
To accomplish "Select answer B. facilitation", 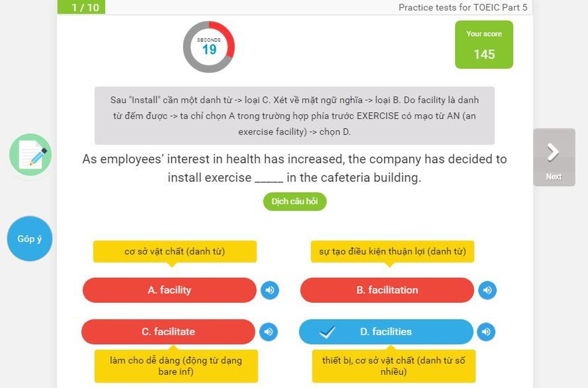I will (x=387, y=290).
